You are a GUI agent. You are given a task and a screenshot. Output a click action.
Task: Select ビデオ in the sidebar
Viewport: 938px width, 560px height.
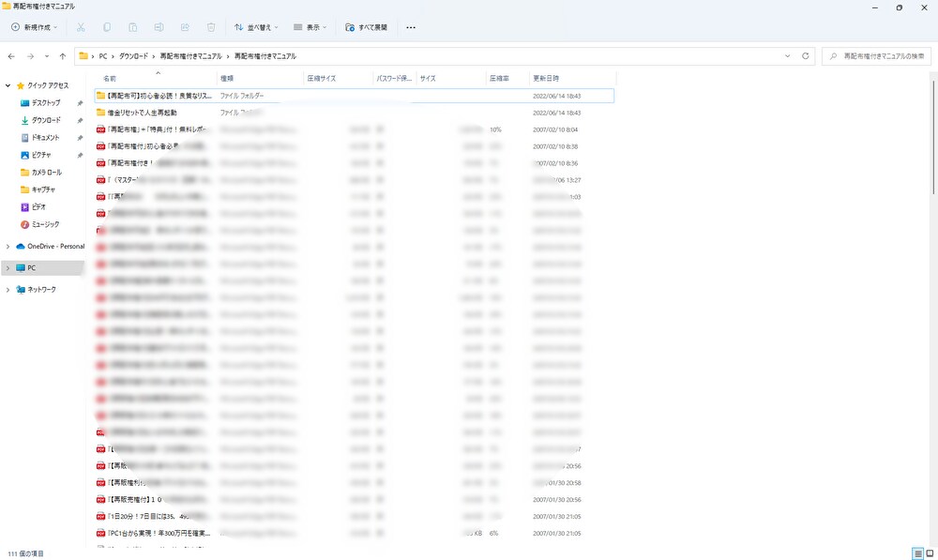point(38,207)
